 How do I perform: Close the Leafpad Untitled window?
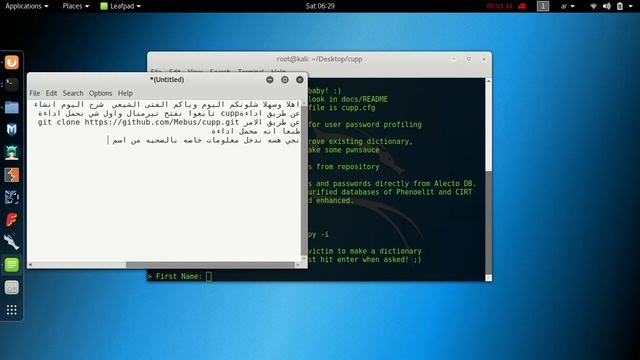(x=300, y=80)
